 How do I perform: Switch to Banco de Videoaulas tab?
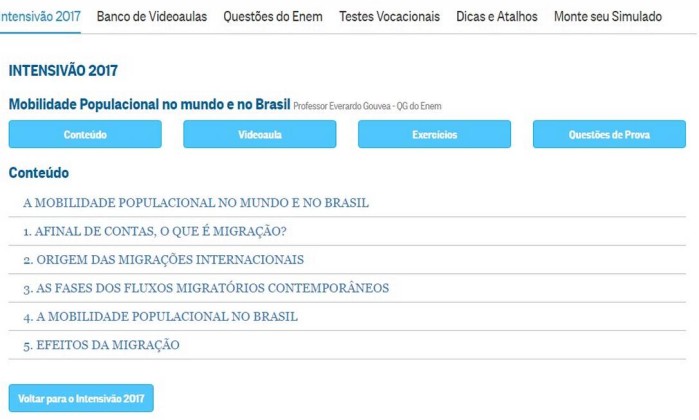[x=152, y=17]
